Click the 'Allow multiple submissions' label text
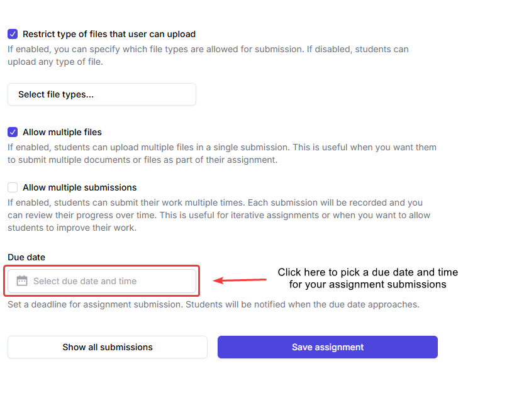 [79, 187]
